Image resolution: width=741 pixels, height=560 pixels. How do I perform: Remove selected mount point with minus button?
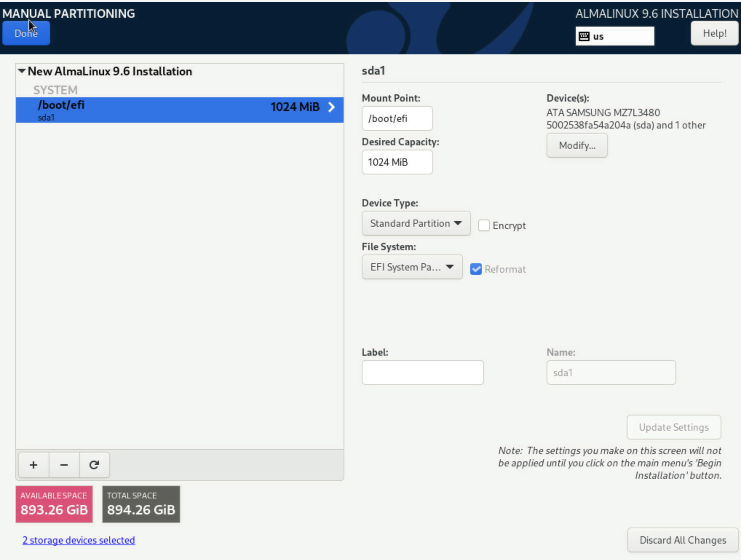[x=64, y=465]
